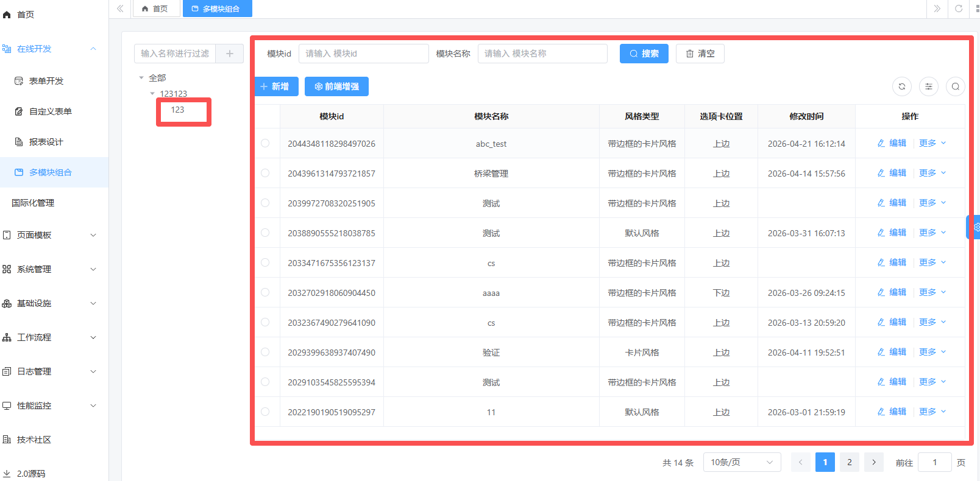This screenshot has width=980, height=481.
Task: Go to page 2 of the table
Action: pos(849,462)
